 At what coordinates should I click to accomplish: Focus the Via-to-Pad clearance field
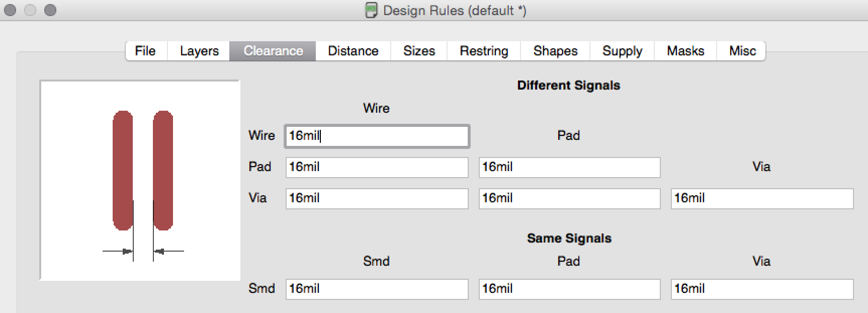(569, 198)
